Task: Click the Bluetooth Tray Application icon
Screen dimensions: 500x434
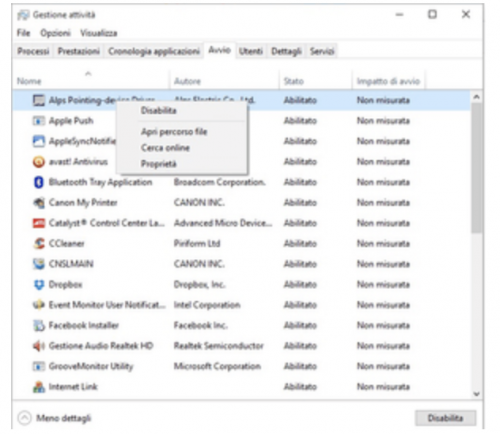Action: (39, 182)
